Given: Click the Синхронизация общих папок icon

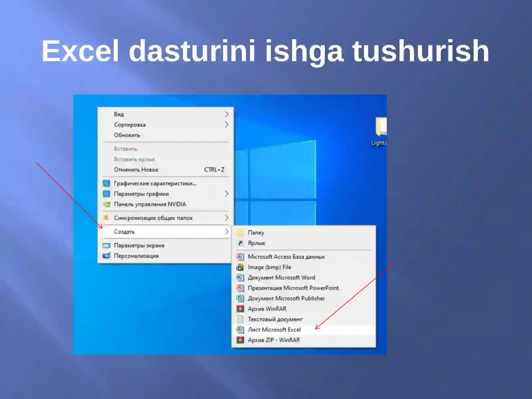Looking at the screenshot, I should click(106, 218).
